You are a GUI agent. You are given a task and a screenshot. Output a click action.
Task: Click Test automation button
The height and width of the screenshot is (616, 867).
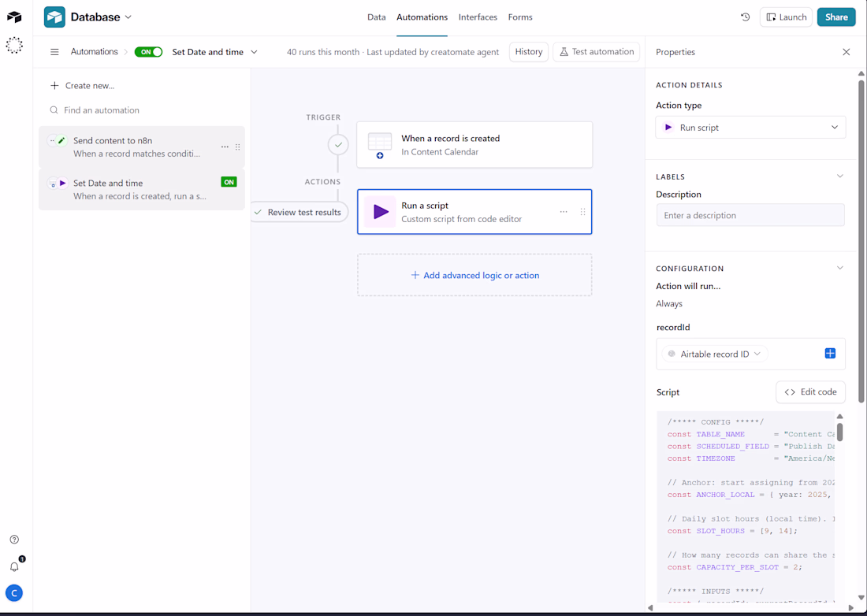[596, 51]
